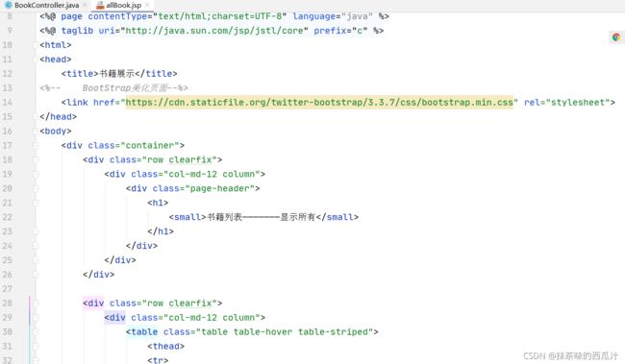Collapse the <h1> opening tag fold marker
Screen dimensions: 625x364
(36, 203)
